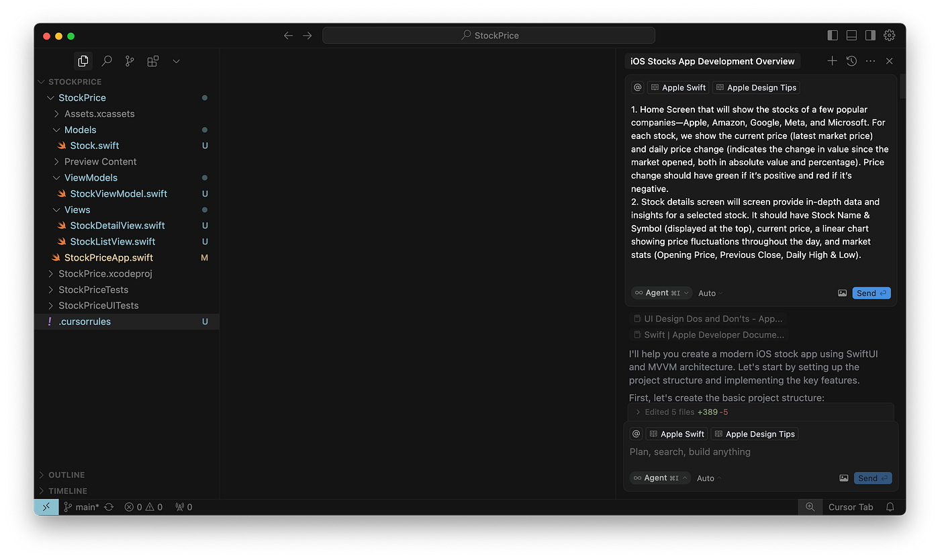This screenshot has height=560, width=940.
Task: Open Cursor settings gear icon
Action: coord(890,36)
